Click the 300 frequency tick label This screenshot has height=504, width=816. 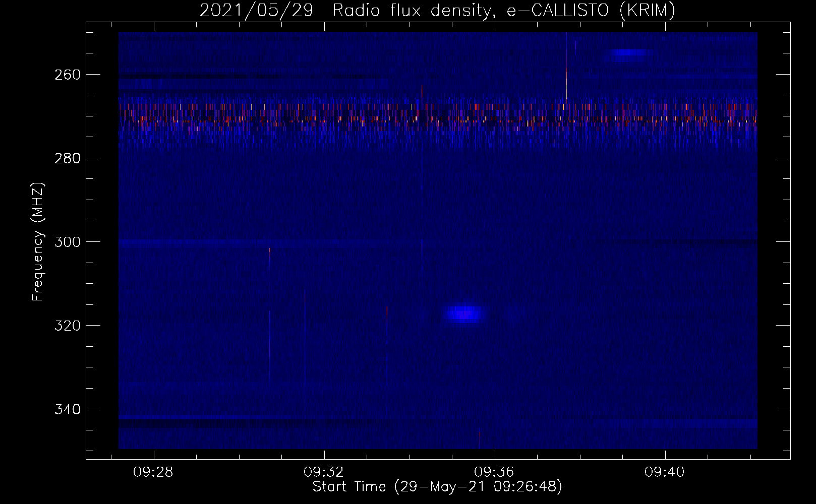(68, 242)
